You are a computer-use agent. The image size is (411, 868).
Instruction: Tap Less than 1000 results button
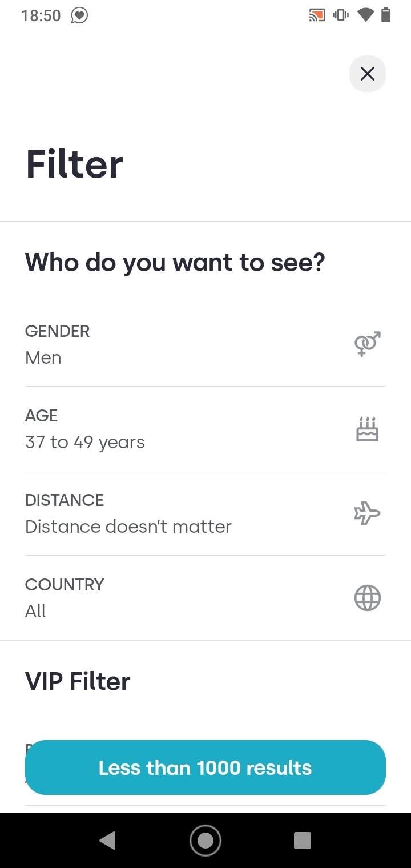click(205, 767)
